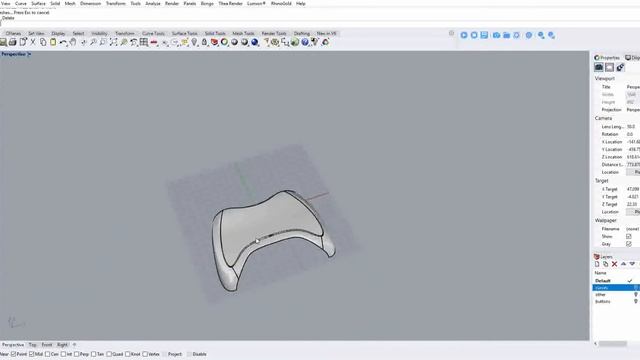Click the New Layer page icon
The height and width of the screenshot is (360, 640).
click(597, 264)
